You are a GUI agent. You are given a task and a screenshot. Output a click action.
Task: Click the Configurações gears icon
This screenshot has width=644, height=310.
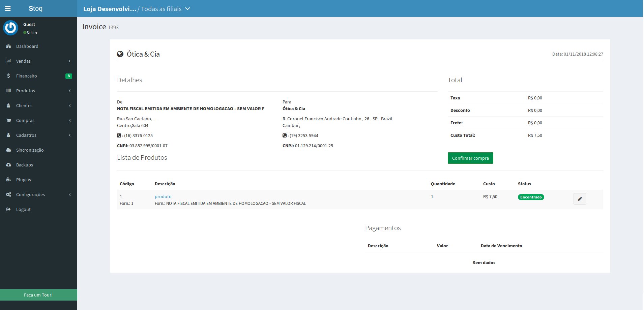[x=8, y=194]
